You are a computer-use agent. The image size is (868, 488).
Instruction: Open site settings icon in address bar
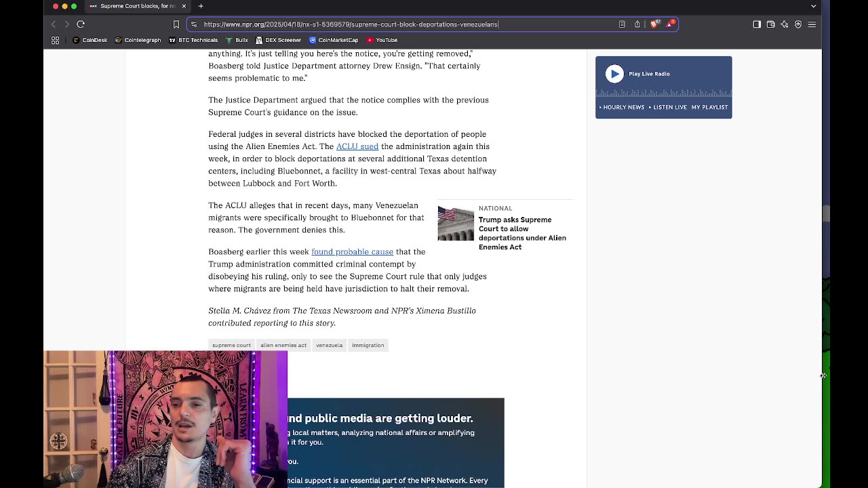194,24
